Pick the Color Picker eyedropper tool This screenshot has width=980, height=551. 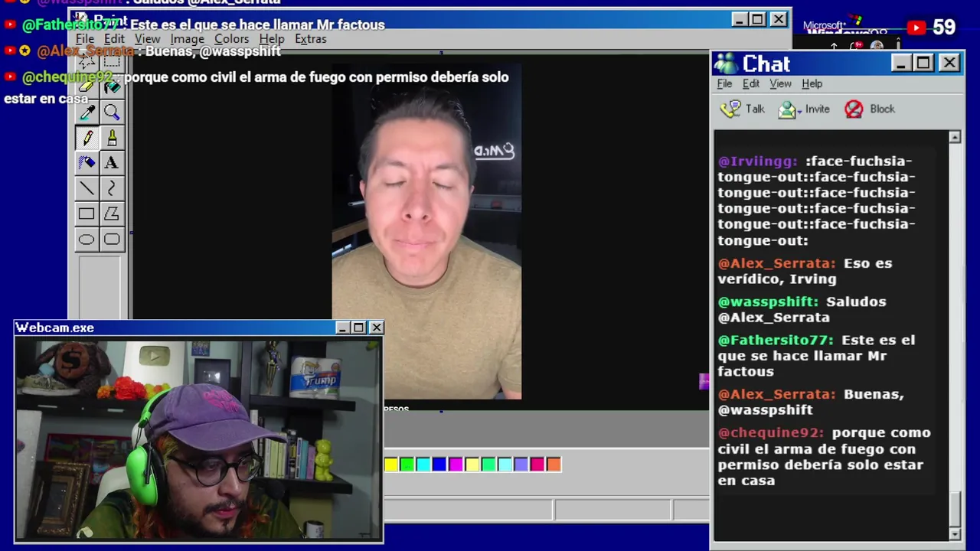[87, 112]
